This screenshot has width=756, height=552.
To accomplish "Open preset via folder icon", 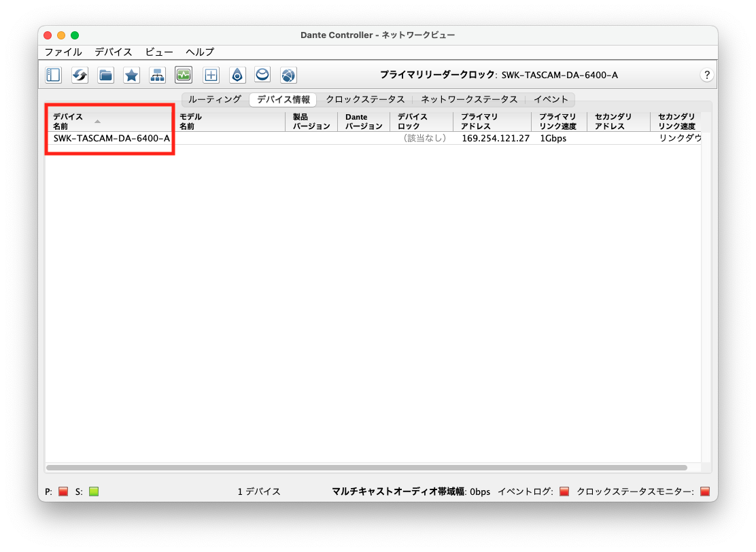I will tap(105, 75).
